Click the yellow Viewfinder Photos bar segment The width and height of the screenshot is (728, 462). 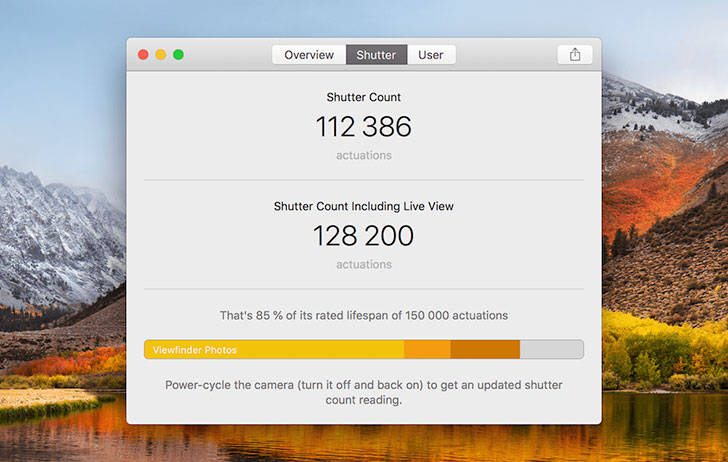274,349
